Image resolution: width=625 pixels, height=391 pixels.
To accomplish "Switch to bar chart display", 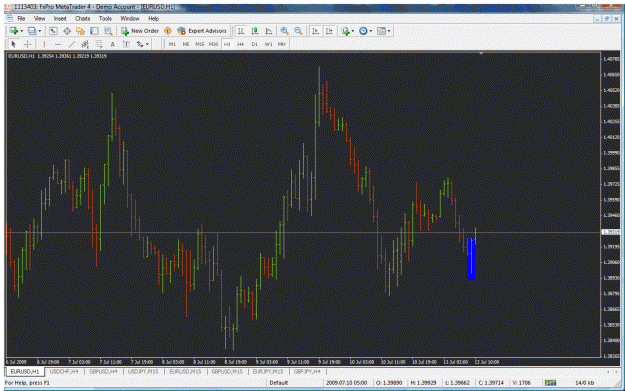I will click(x=241, y=31).
